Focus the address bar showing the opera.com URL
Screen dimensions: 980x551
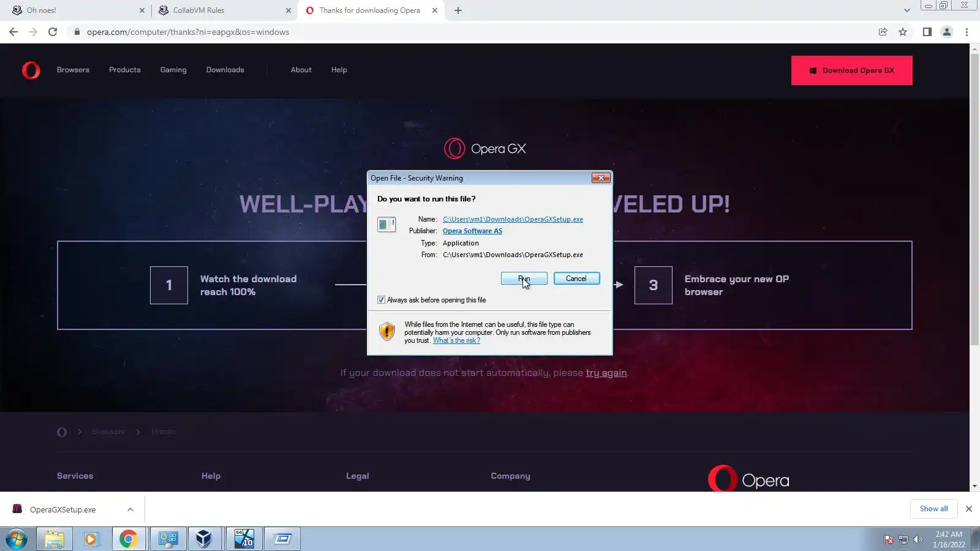click(x=472, y=32)
